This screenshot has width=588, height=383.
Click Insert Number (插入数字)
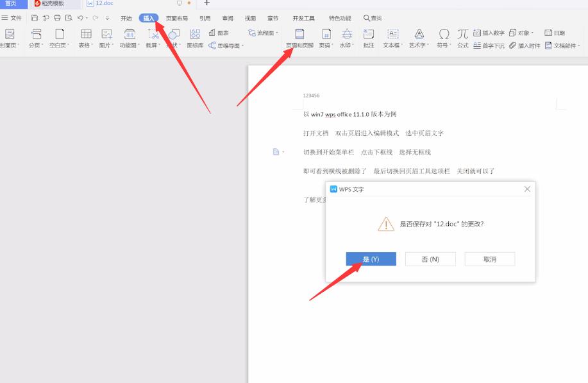(489, 33)
